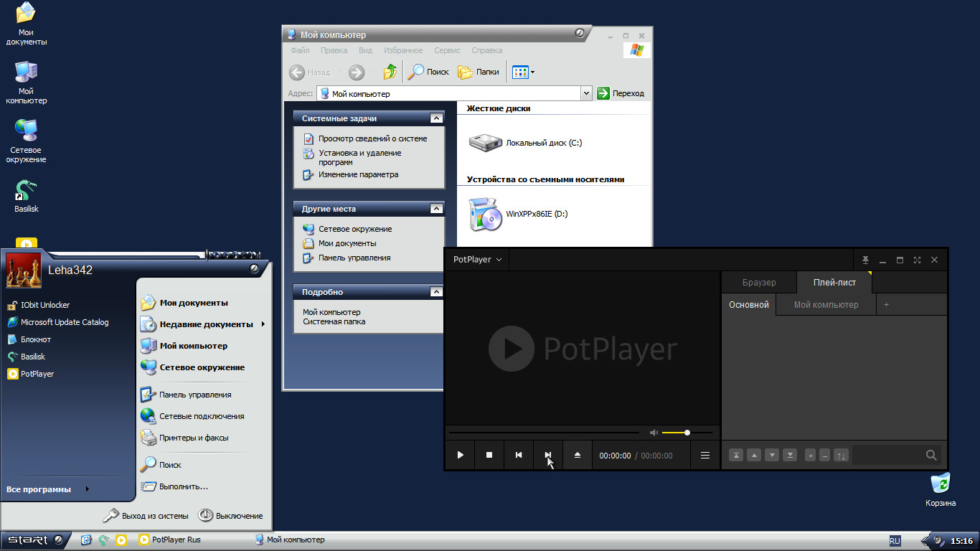The width and height of the screenshot is (980, 551).
Task: Click the eject/open file button in PotPlayer
Action: click(578, 455)
